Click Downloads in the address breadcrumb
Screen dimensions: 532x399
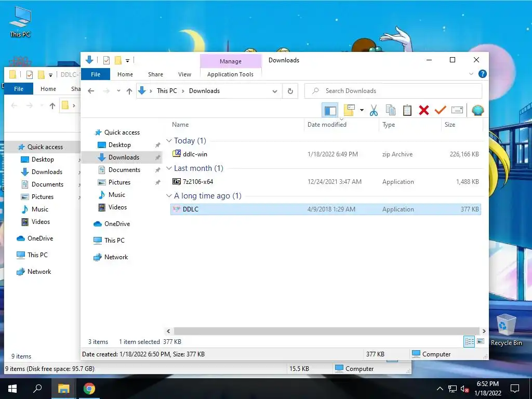pos(204,91)
